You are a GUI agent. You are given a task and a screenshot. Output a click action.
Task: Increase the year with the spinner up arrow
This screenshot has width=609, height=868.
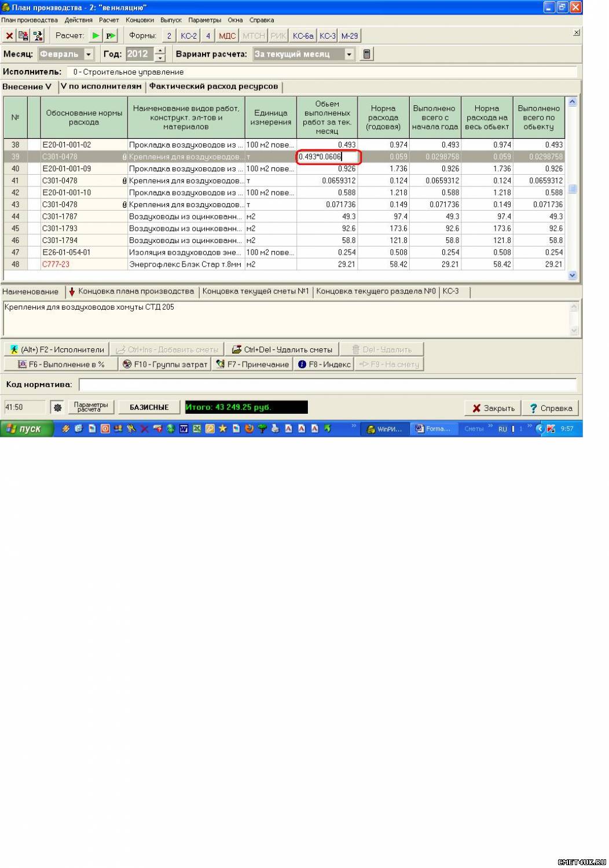pos(160,51)
